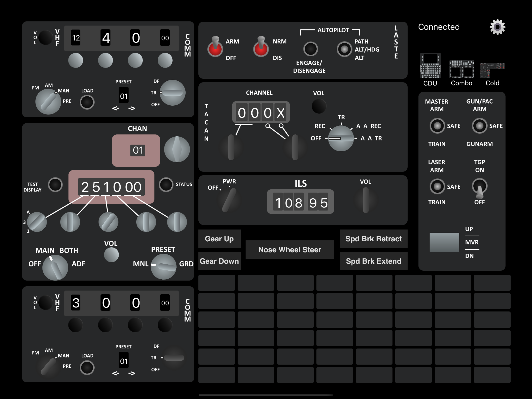Step bottom VHF preset back with <- arrow
The image size is (532, 399).
pyautogui.click(x=116, y=373)
